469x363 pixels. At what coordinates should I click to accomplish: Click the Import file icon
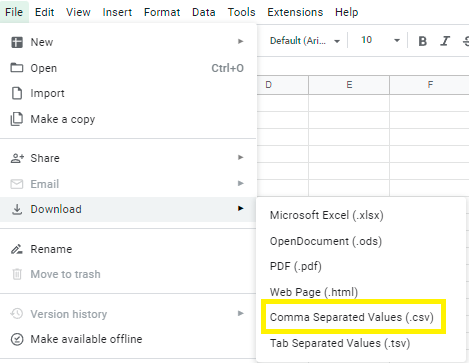17,93
